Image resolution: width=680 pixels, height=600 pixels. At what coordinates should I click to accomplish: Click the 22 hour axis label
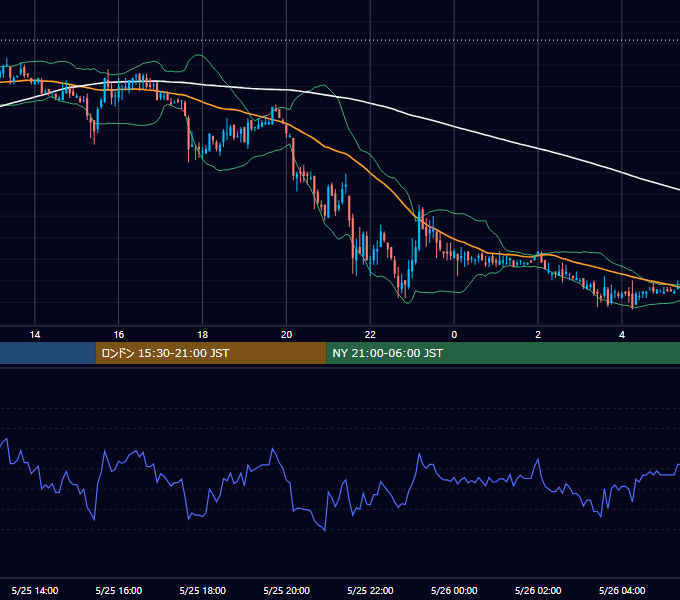(x=370, y=335)
